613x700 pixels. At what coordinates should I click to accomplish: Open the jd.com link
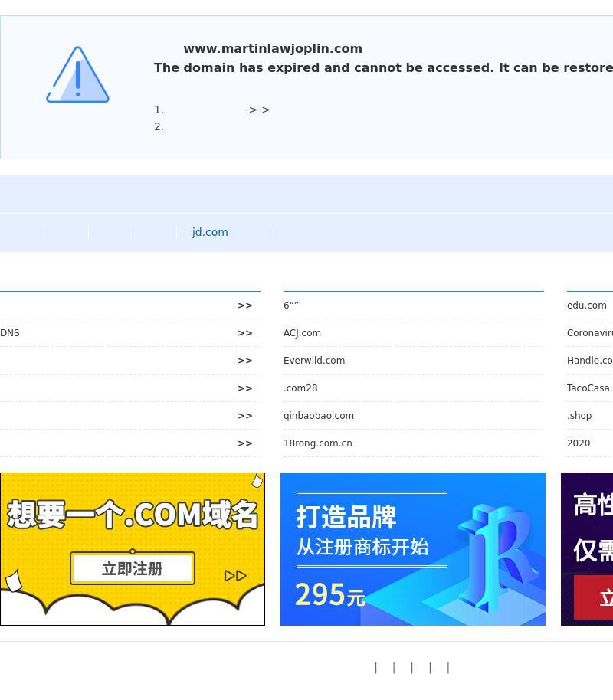tap(210, 232)
